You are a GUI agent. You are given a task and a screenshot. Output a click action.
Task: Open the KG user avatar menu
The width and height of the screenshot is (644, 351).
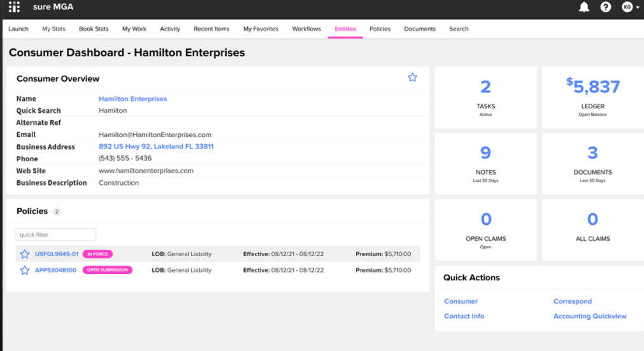(x=630, y=7)
